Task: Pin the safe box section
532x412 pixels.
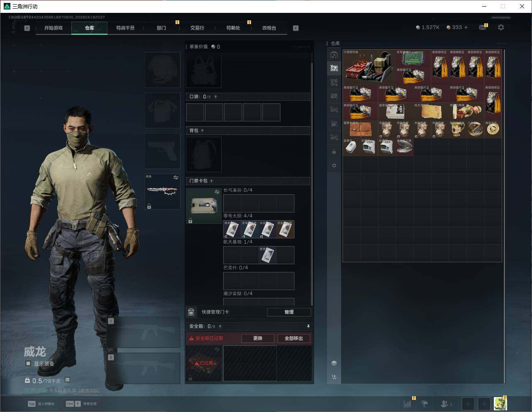Action: [308, 326]
